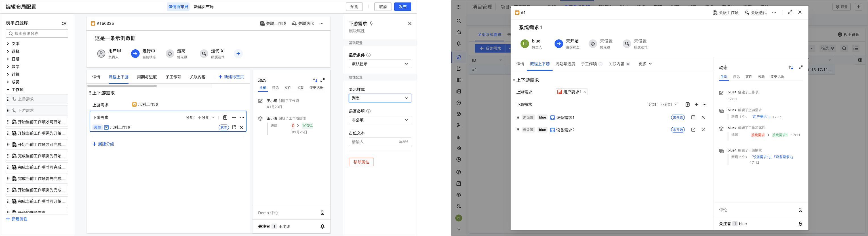
Task: Remove the 用户要求1 tag with its small x
Action: coord(585,92)
